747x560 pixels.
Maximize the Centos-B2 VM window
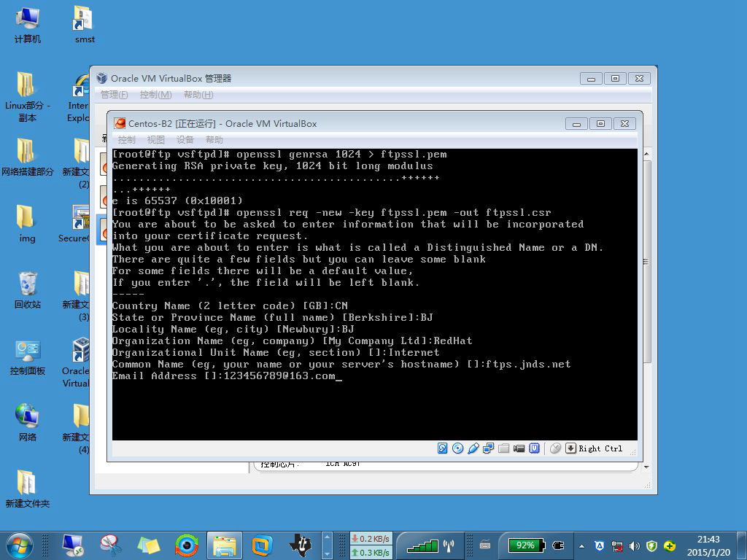click(600, 124)
